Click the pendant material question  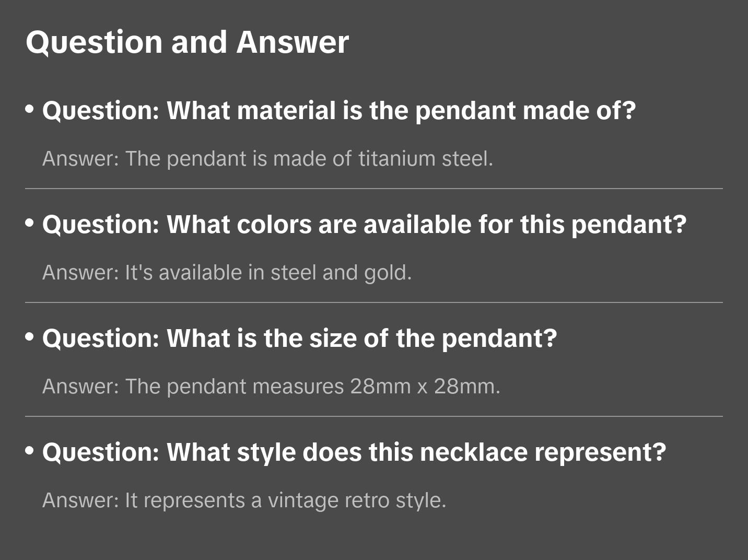pyautogui.click(x=338, y=111)
